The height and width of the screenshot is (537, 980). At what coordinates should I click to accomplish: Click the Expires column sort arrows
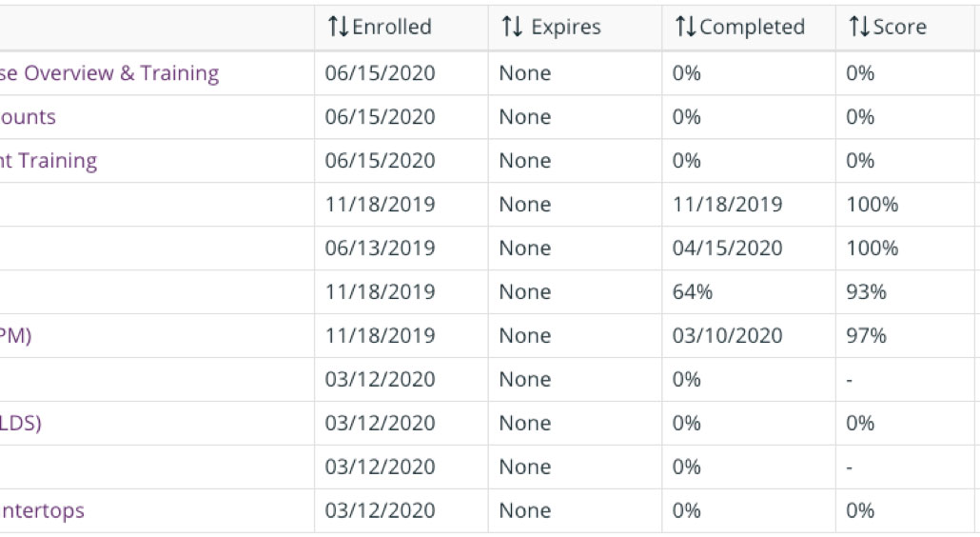click(512, 28)
